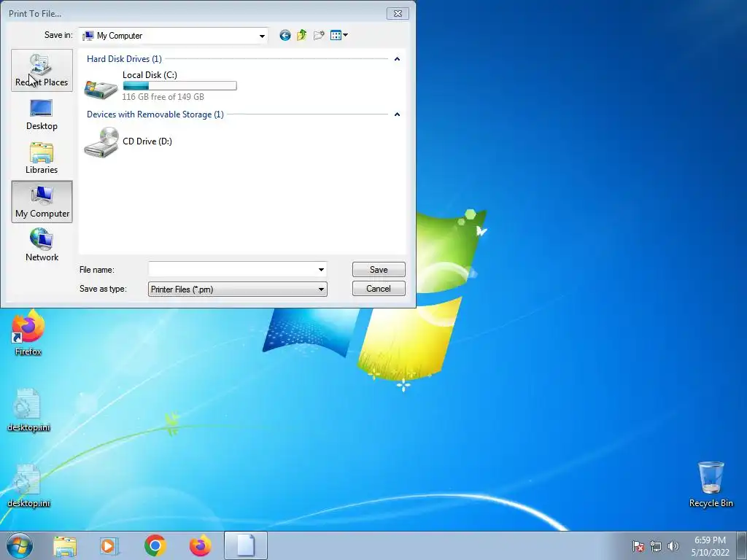Click the Local Disk capacity bar

[x=179, y=86]
